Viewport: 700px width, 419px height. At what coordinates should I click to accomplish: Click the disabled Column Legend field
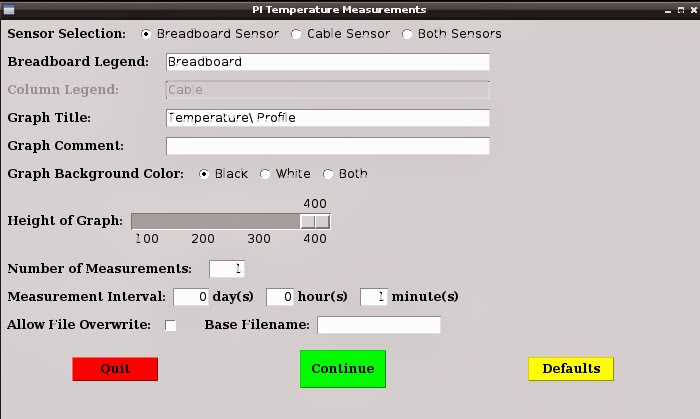pos(328,90)
